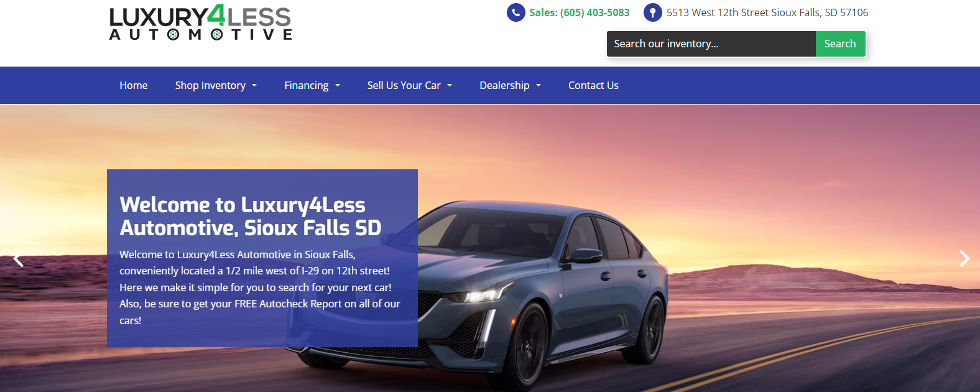Click the paragraph mentioning FREE Autocheck Report
The image size is (980, 392).
pos(260,287)
